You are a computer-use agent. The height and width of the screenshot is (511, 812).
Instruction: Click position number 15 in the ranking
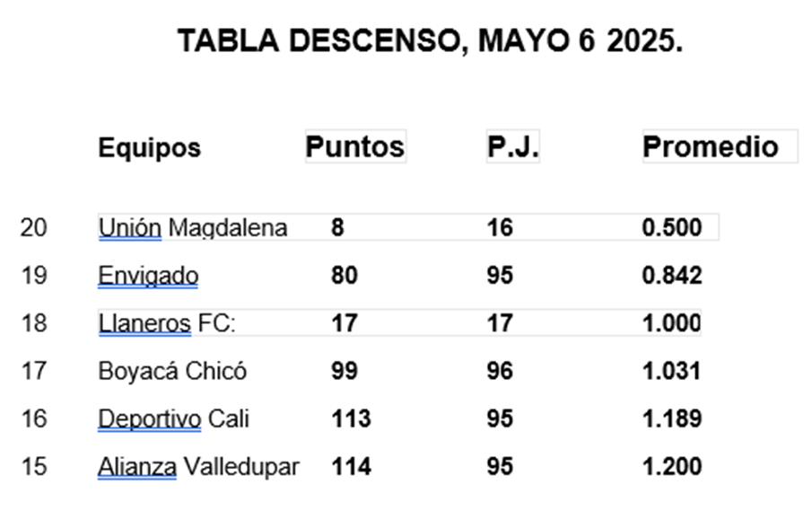click(x=34, y=466)
